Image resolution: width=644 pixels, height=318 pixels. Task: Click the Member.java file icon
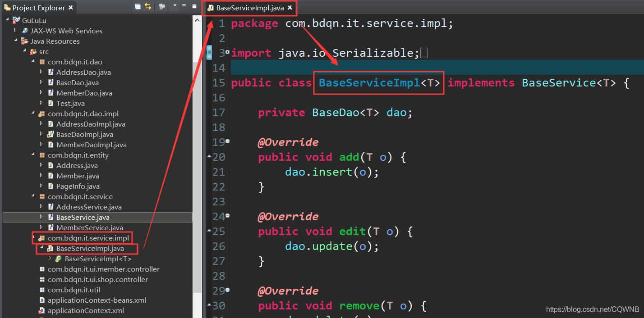51,176
